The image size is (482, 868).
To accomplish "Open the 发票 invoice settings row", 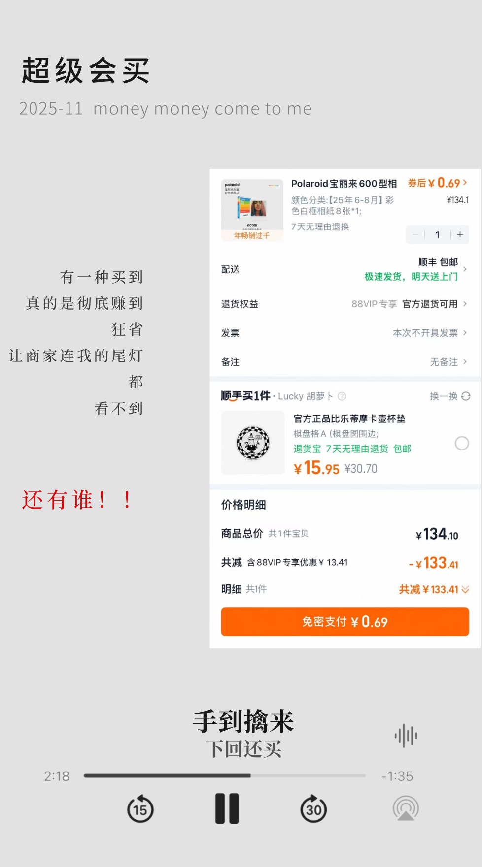I will (x=344, y=333).
